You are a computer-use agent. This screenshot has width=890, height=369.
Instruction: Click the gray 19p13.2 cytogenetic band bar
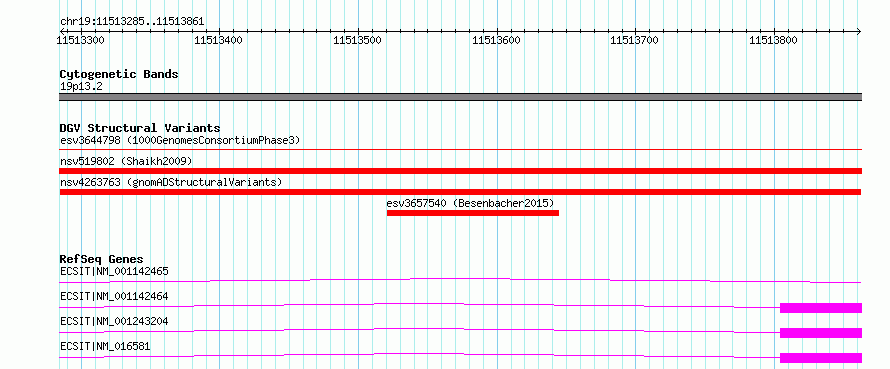click(460, 97)
